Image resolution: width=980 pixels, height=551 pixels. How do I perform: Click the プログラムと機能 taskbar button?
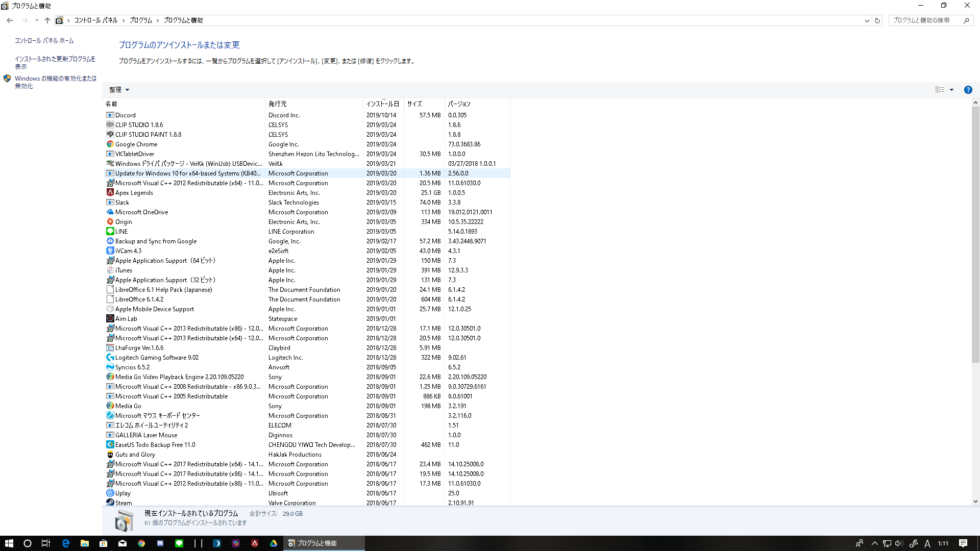pyautogui.click(x=324, y=543)
